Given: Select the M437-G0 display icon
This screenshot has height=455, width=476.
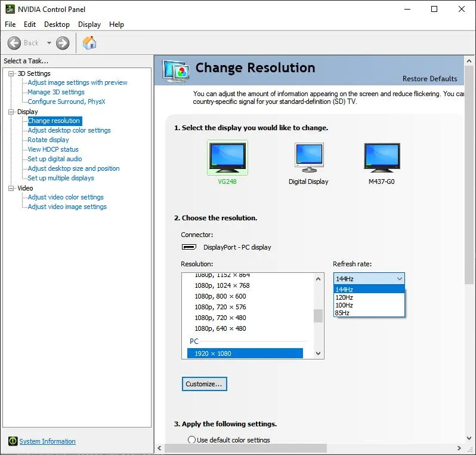Looking at the screenshot, I should click(382, 158).
